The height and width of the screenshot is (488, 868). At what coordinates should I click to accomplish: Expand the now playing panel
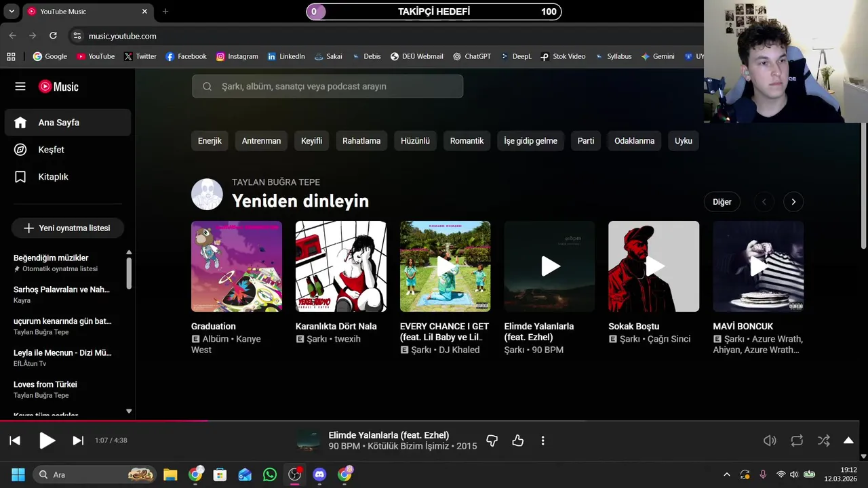click(848, 441)
